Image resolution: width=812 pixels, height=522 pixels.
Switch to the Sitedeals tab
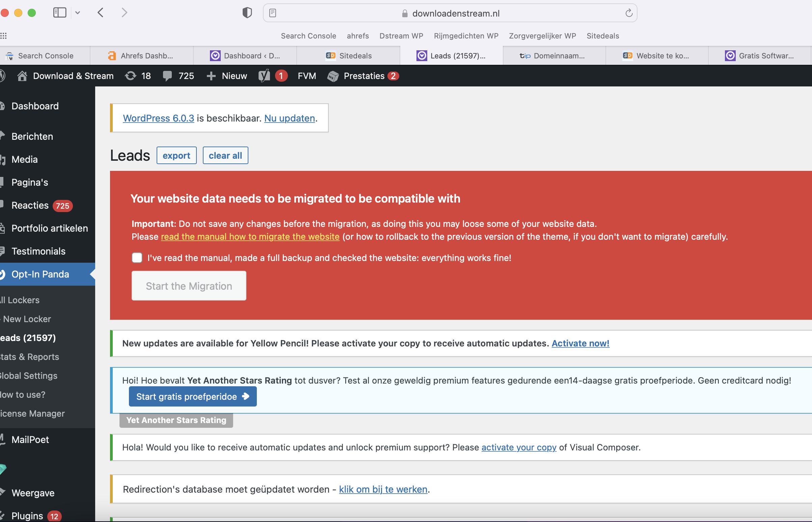coord(348,56)
